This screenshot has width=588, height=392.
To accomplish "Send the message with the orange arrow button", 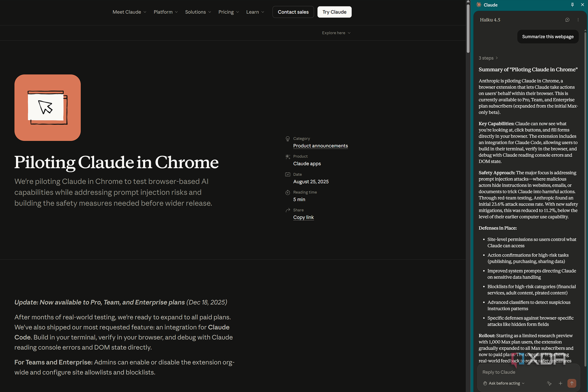I will pyautogui.click(x=572, y=383).
